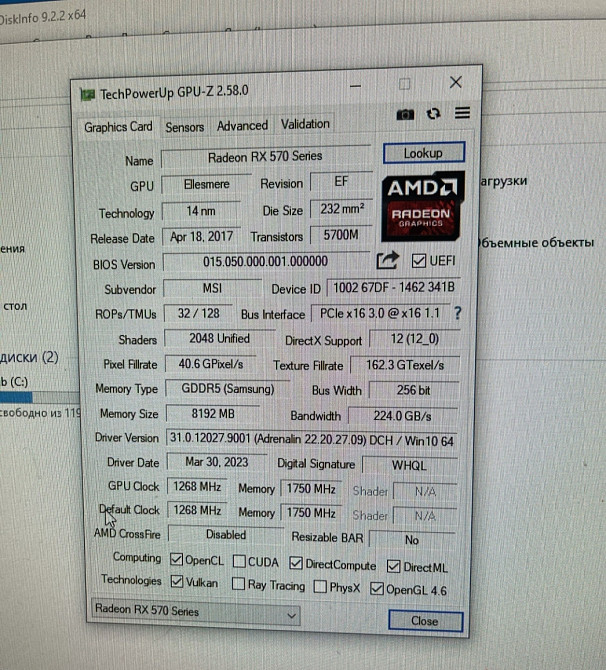Toggle the DirectCompute checkbox
This screenshot has height=670, width=606.
[x=296, y=563]
